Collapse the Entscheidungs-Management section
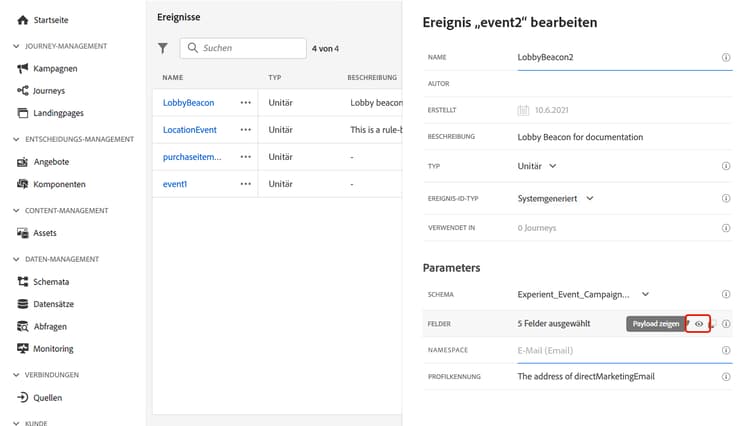750x426 pixels. point(16,139)
